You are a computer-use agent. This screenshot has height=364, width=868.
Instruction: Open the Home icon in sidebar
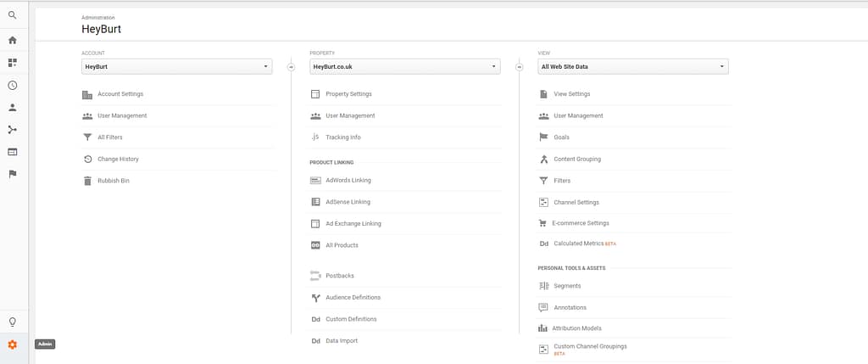point(12,41)
